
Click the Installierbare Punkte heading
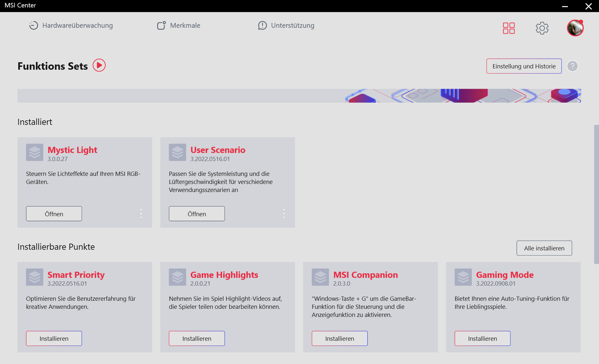point(56,247)
